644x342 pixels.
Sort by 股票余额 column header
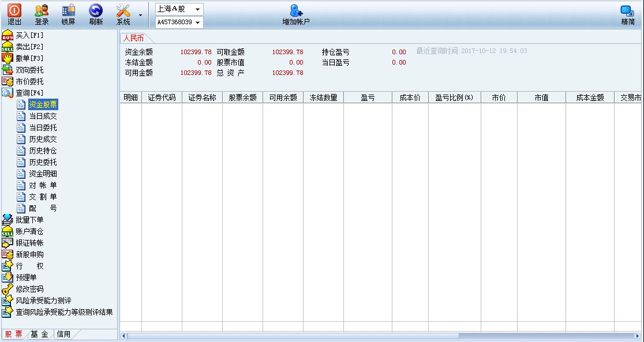243,97
